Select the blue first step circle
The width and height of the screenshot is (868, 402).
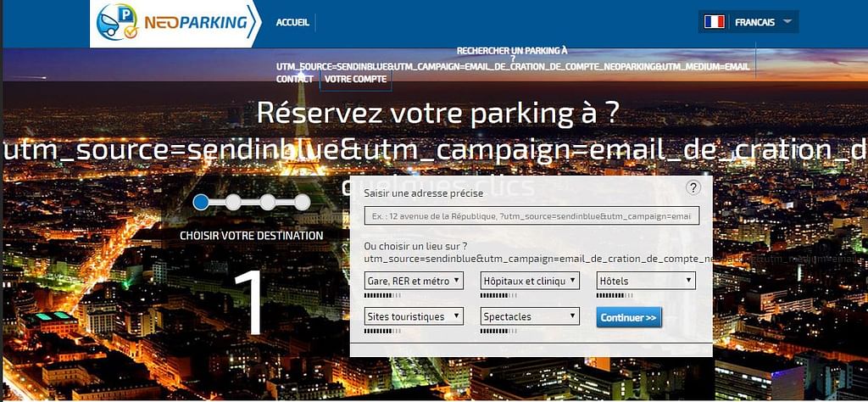point(201,202)
